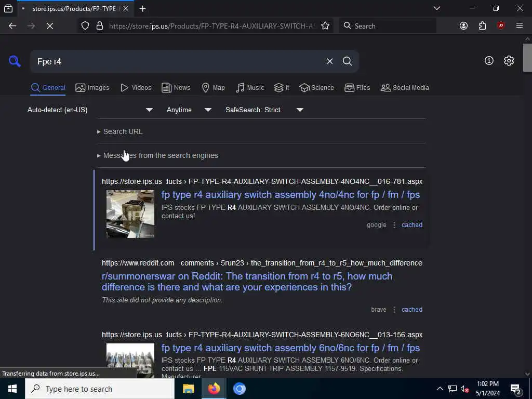Open the Anytime time range dropdown
Image resolution: width=532 pixels, height=399 pixels.
(189, 110)
